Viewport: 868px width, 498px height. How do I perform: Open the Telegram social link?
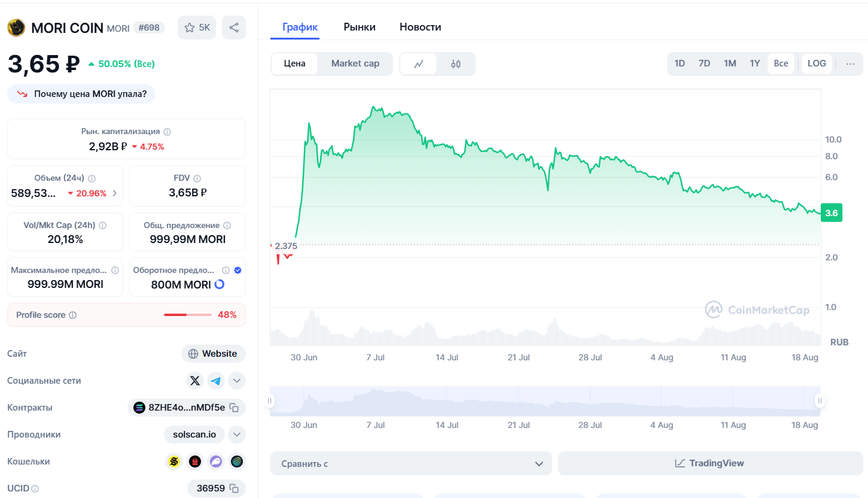click(x=216, y=381)
